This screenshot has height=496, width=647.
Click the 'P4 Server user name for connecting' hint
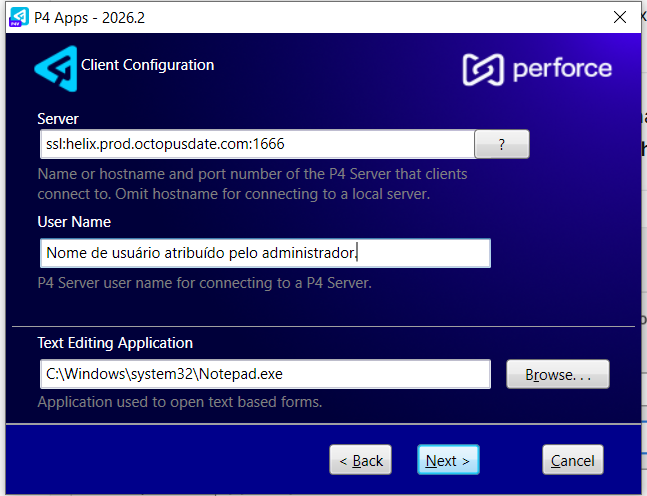point(205,283)
